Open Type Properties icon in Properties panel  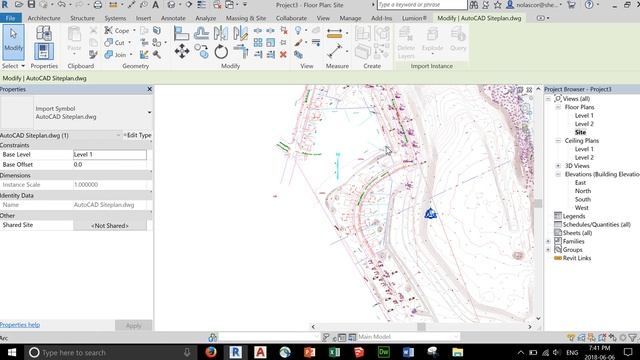(x=44, y=33)
